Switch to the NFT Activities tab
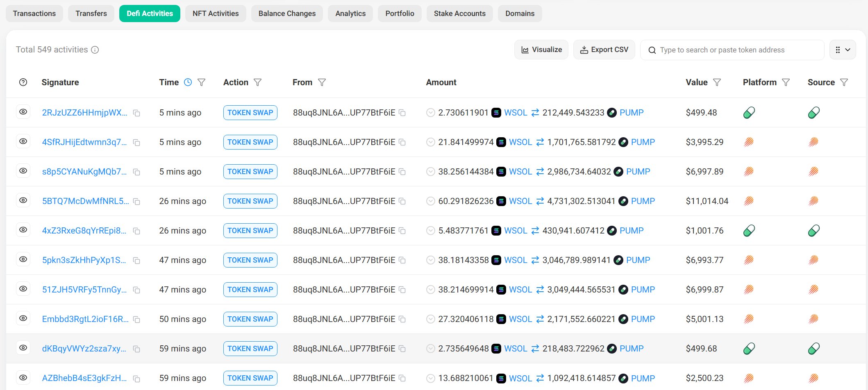Screen dimensions: 868x390 pyautogui.click(x=216, y=13)
